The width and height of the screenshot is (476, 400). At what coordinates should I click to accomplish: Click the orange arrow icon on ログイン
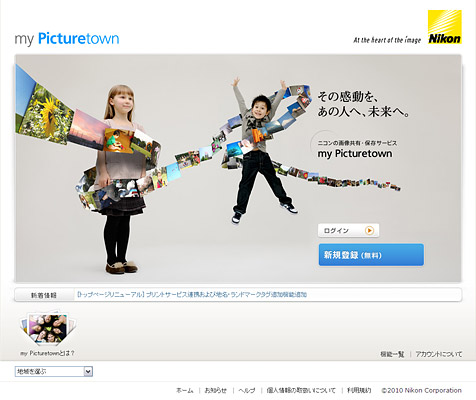[369, 230]
